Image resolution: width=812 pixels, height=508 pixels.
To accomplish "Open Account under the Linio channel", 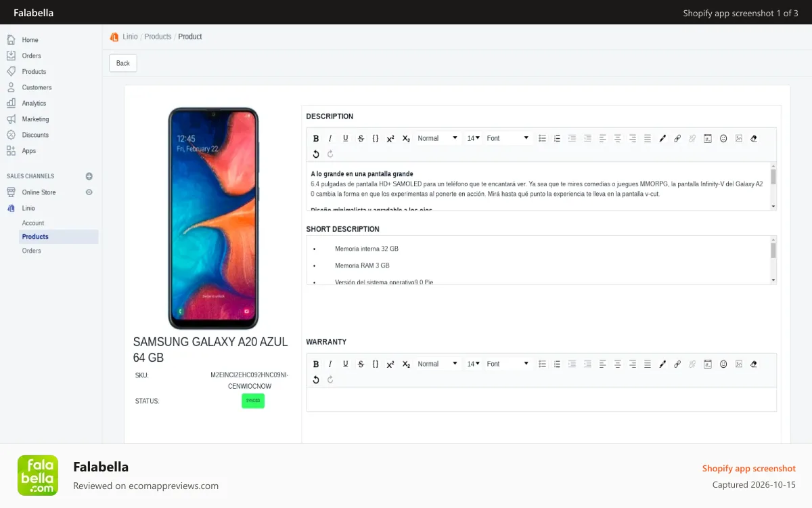I will click(x=33, y=223).
